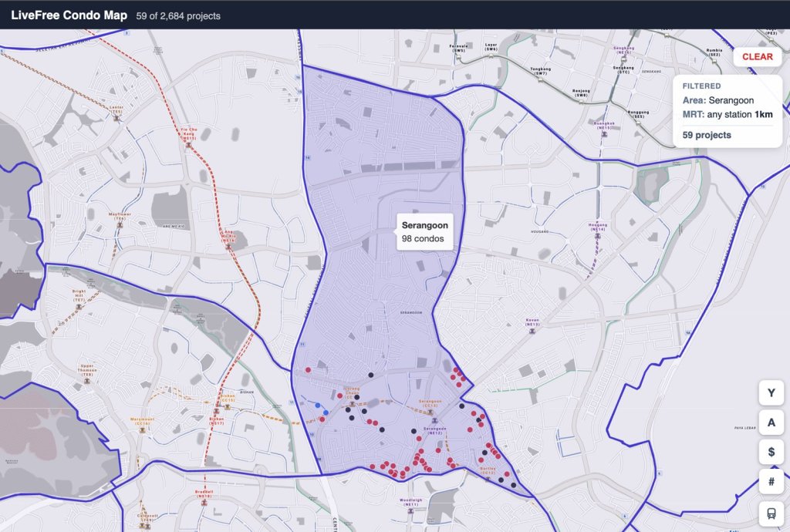This screenshot has width=790, height=532.
Task: Toggle the # count mode button
Action: pos(771,482)
